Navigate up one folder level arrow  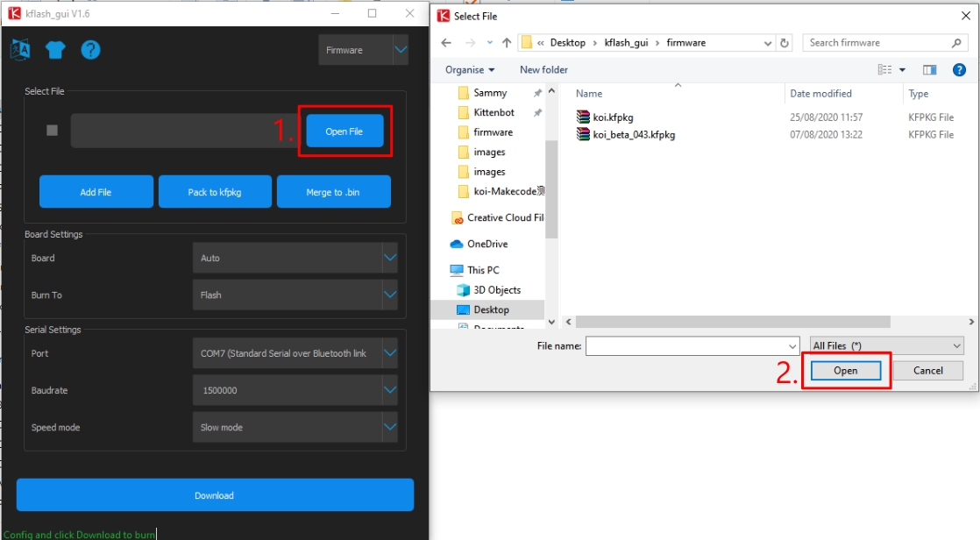tap(507, 42)
